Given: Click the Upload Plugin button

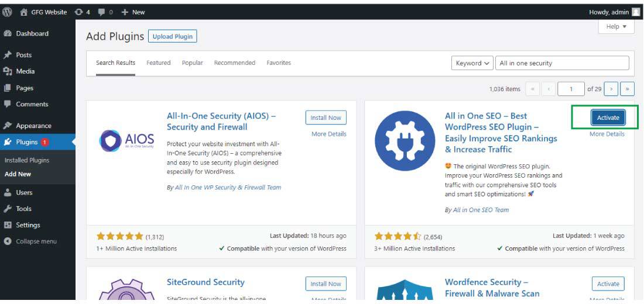Looking at the screenshot, I should [x=173, y=36].
